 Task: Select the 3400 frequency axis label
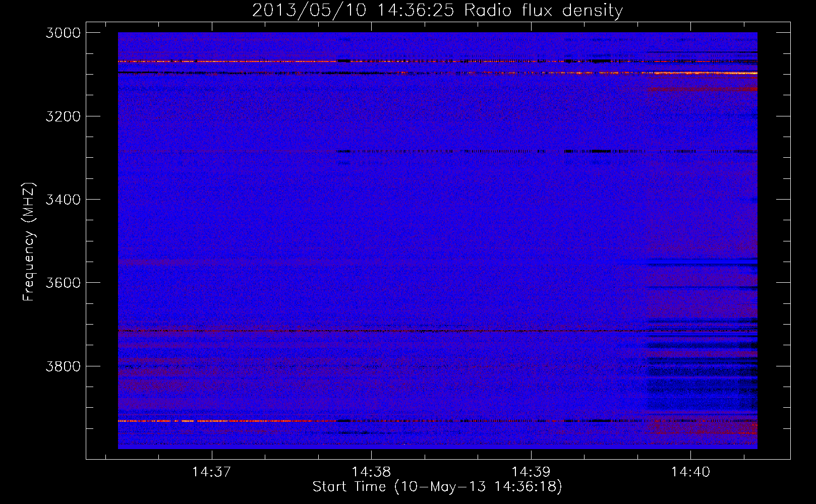tap(63, 200)
